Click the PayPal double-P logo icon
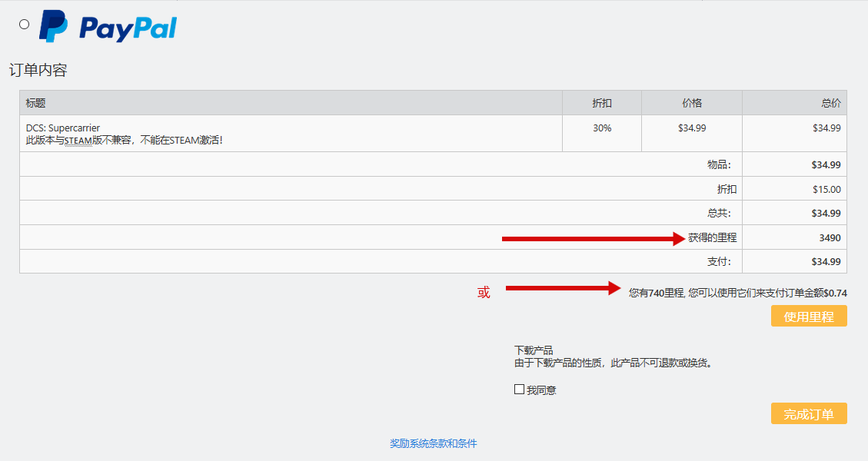 (x=54, y=27)
